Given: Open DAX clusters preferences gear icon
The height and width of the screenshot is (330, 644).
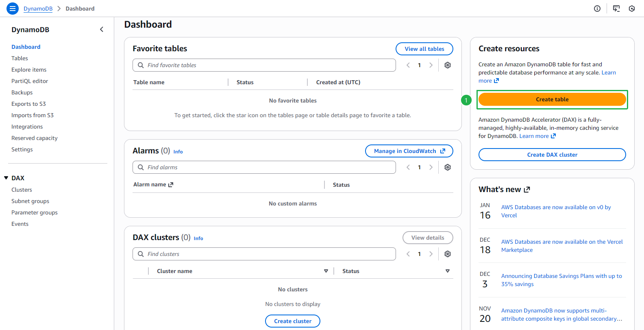Looking at the screenshot, I should click(448, 254).
